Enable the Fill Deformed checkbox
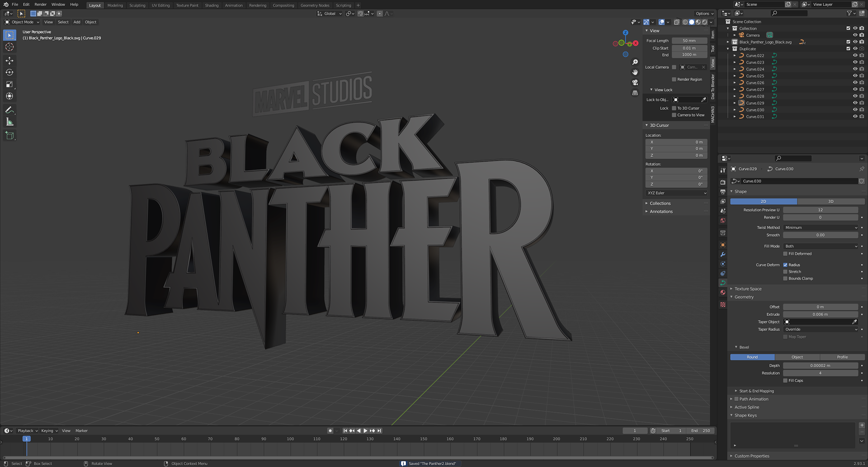The width and height of the screenshot is (868, 467). 785,254
